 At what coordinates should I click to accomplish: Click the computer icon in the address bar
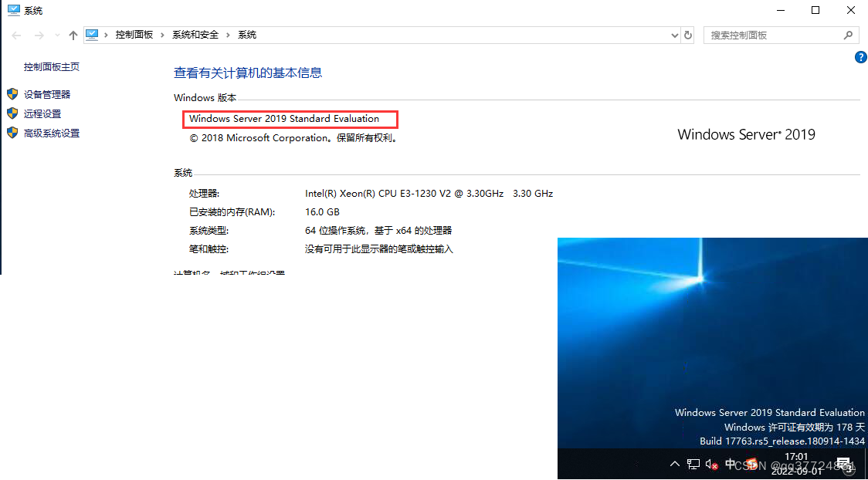pyautogui.click(x=92, y=35)
